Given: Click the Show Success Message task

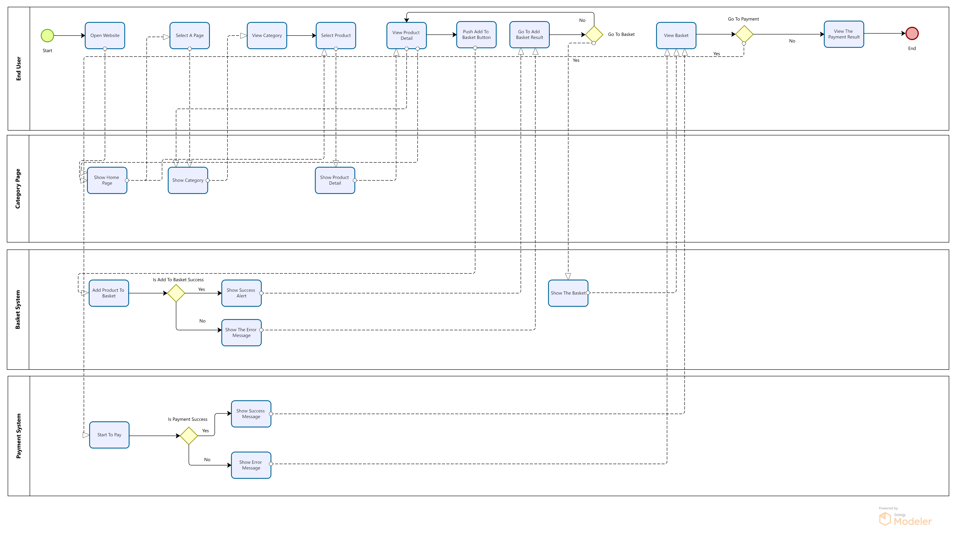Looking at the screenshot, I should pyautogui.click(x=251, y=414).
